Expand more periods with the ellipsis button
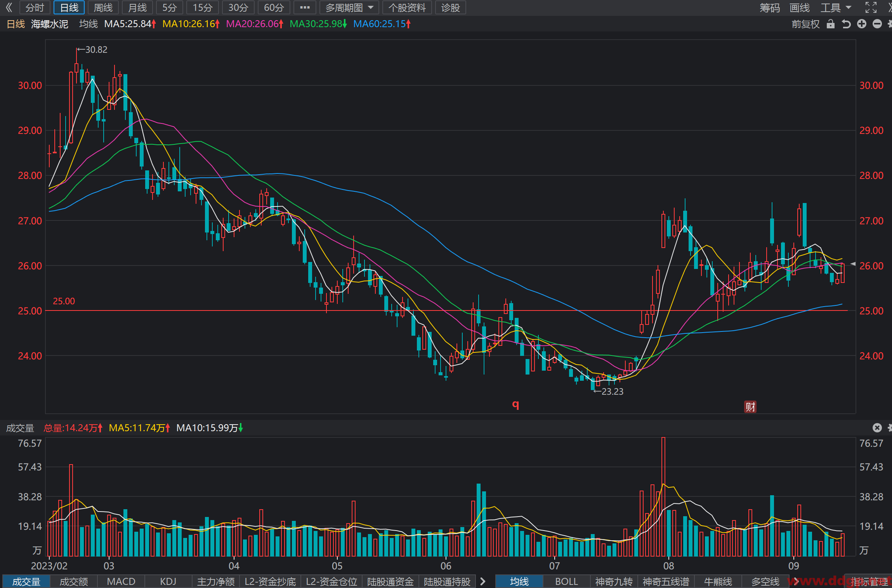Viewport: 892px width, 588px height. coord(305,7)
